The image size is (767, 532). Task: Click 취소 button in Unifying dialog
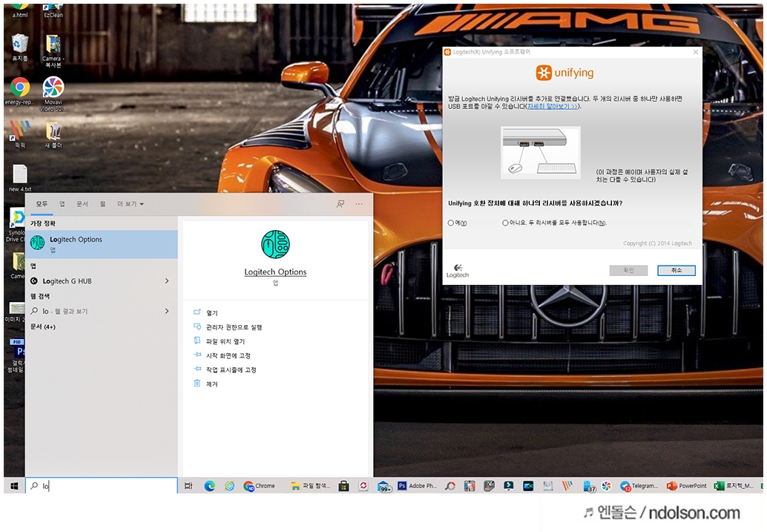[676, 271]
